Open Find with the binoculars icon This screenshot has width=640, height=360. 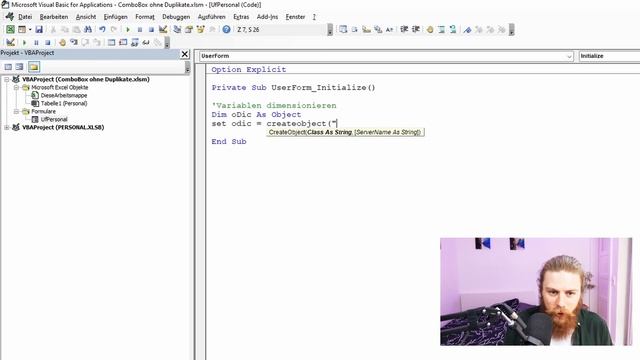click(88, 29)
